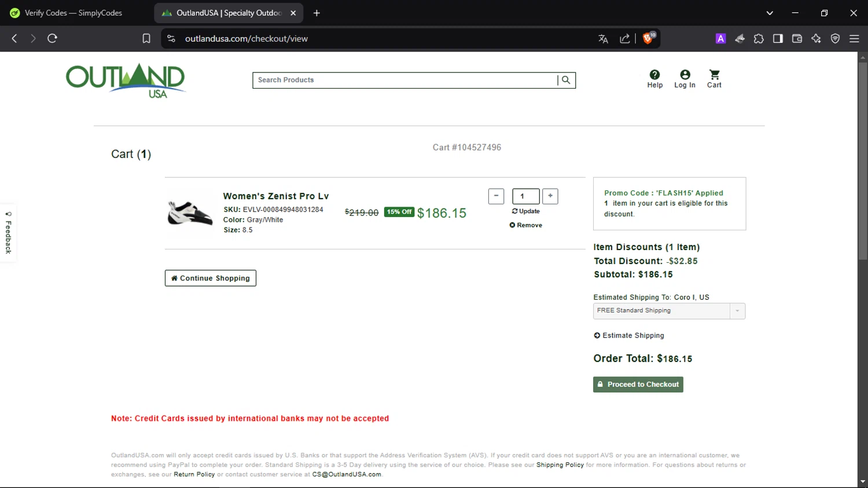The width and height of the screenshot is (868, 488).
Task: Bookmark this page
Action: [146, 38]
